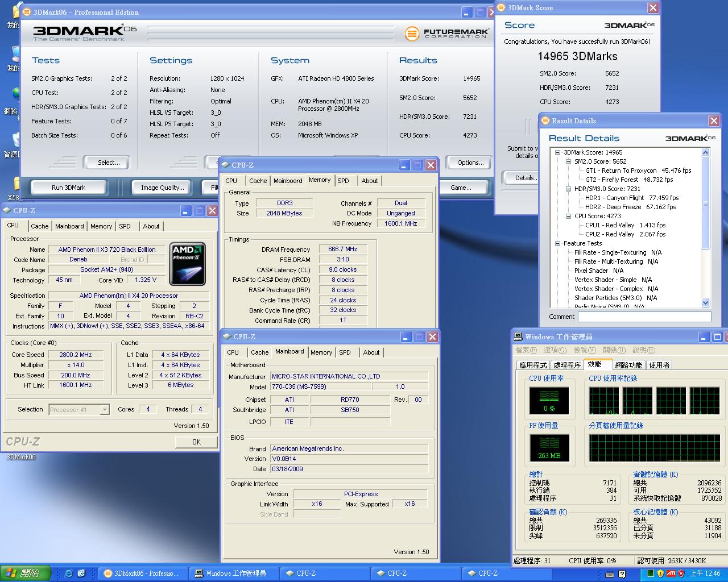
Task: Collapse the 3DMark Score tree node
Action: [x=558, y=152]
